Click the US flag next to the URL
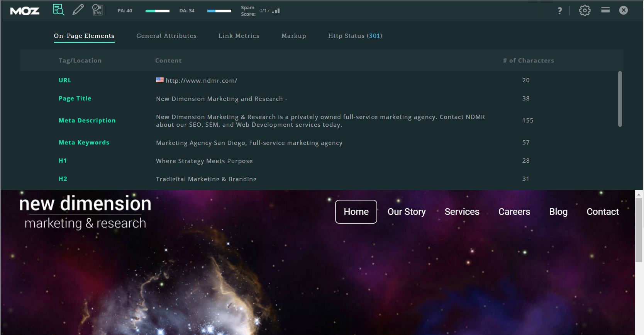The width and height of the screenshot is (644, 335). pyautogui.click(x=160, y=80)
